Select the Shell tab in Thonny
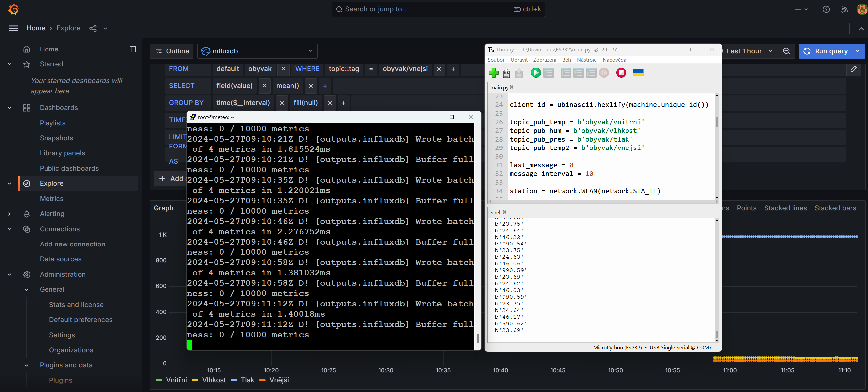 pos(495,212)
